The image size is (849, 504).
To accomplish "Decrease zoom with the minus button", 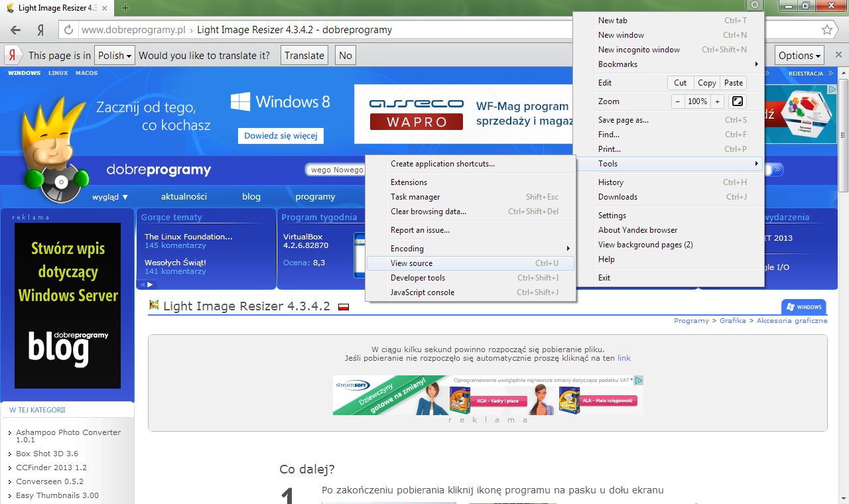I will (677, 101).
